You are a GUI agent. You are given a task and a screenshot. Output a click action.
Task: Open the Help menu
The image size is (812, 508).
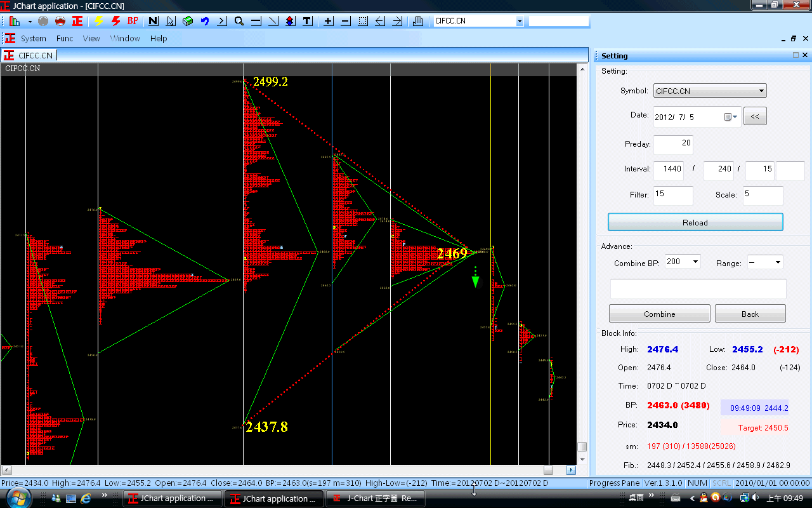[x=159, y=38]
